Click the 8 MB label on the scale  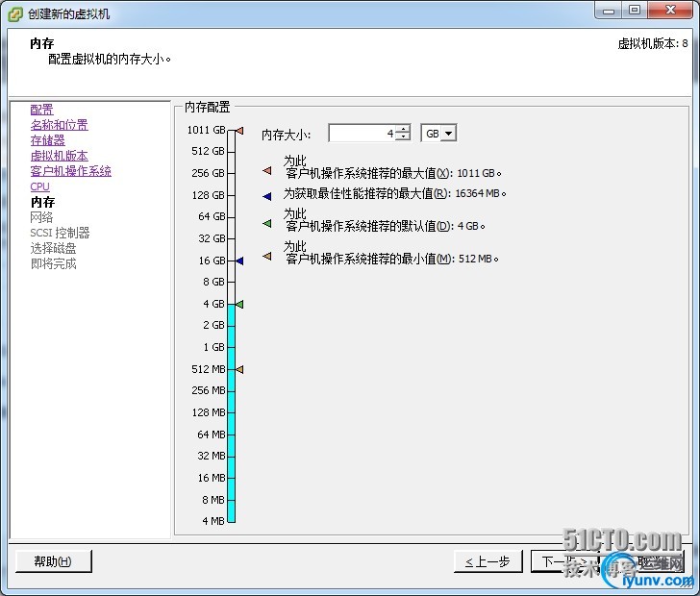point(213,500)
